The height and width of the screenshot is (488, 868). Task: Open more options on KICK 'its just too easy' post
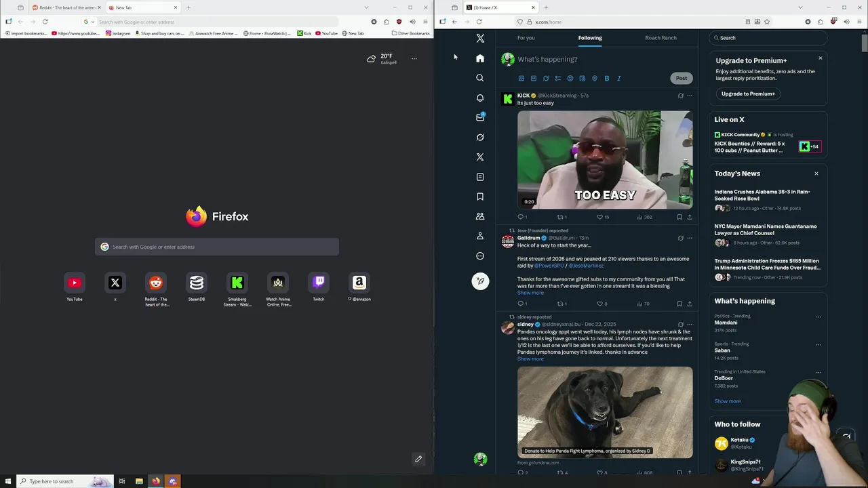tap(690, 96)
